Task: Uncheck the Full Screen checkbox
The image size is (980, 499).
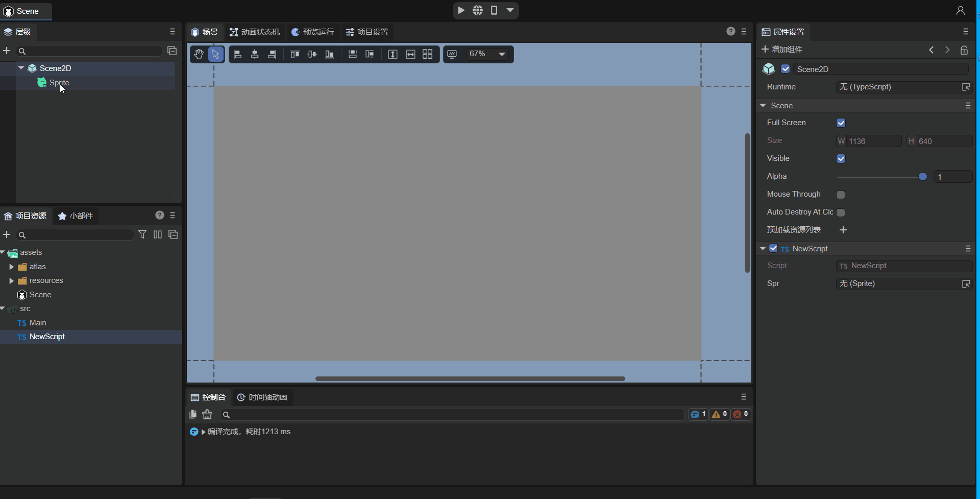Action: (841, 123)
